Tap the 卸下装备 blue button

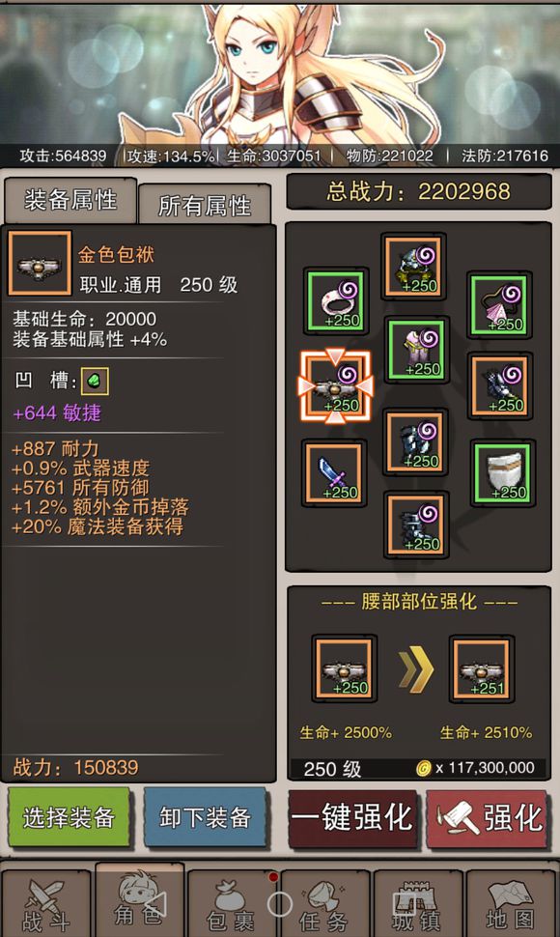(x=205, y=818)
